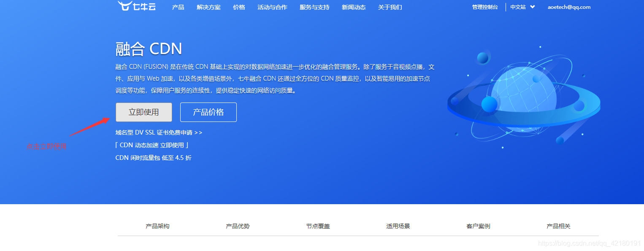Screen dimensions: 644x251
Task: Click the 融合 CDN heading
Action: click(149, 49)
